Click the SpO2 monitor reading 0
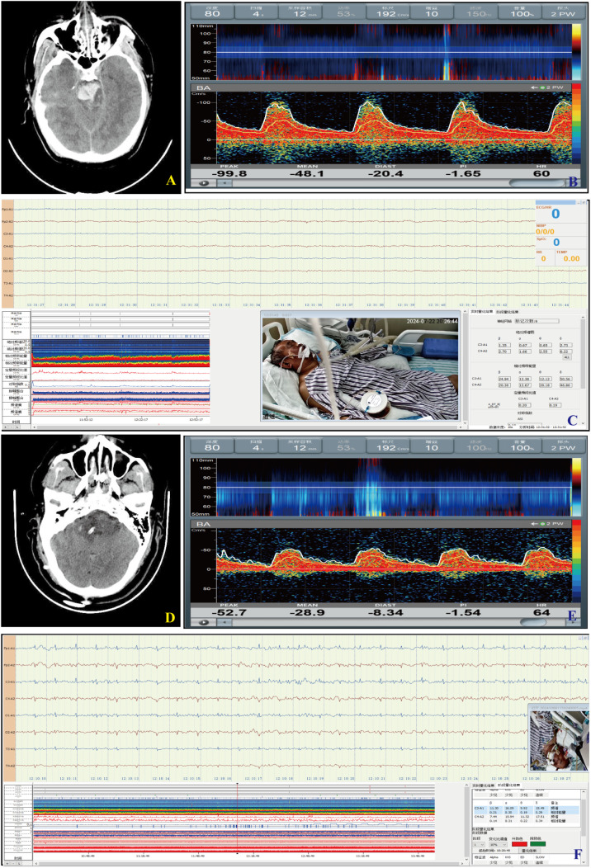Image resolution: width=591 pixels, height=868 pixels. (x=556, y=243)
